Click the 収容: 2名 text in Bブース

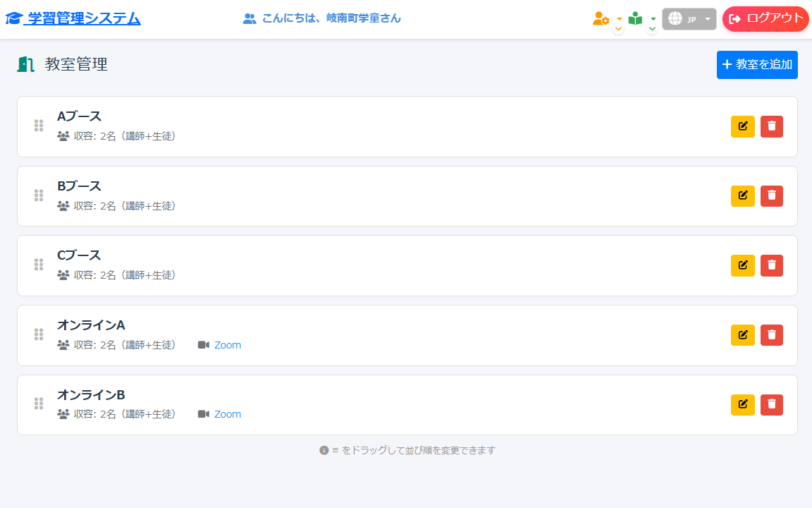94,206
